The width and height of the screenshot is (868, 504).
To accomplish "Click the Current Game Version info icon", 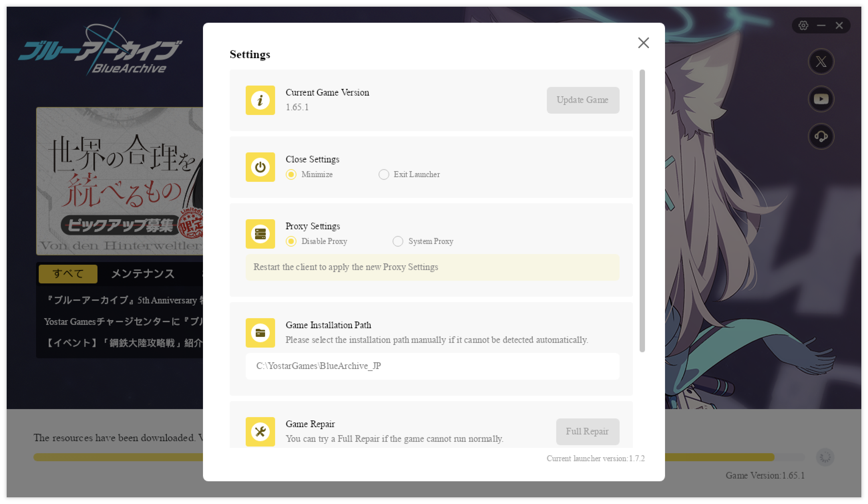I will pyautogui.click(x=260, y=100).
